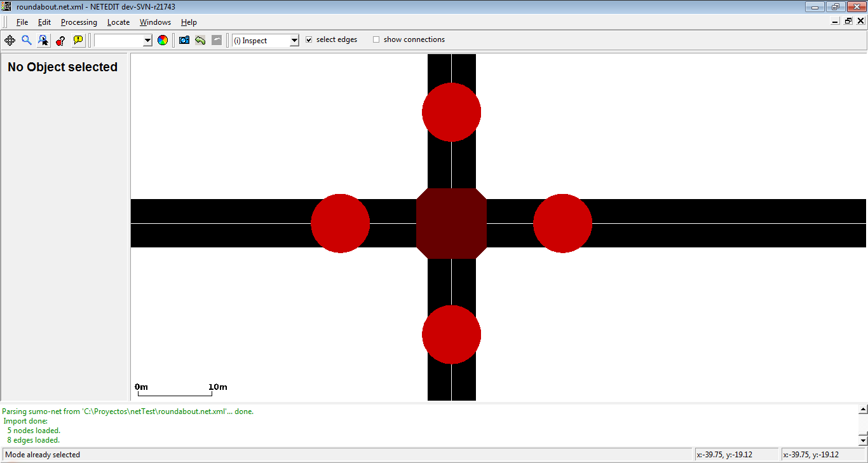This screenshot has height=463, width=868.
Task: Open the File menu
Action: pos(22,22)
